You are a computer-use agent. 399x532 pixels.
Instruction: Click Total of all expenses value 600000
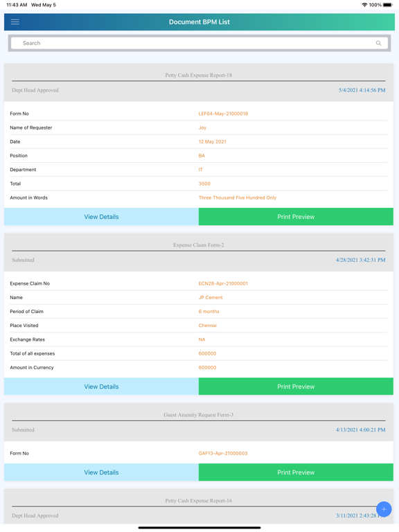(207, 353)
